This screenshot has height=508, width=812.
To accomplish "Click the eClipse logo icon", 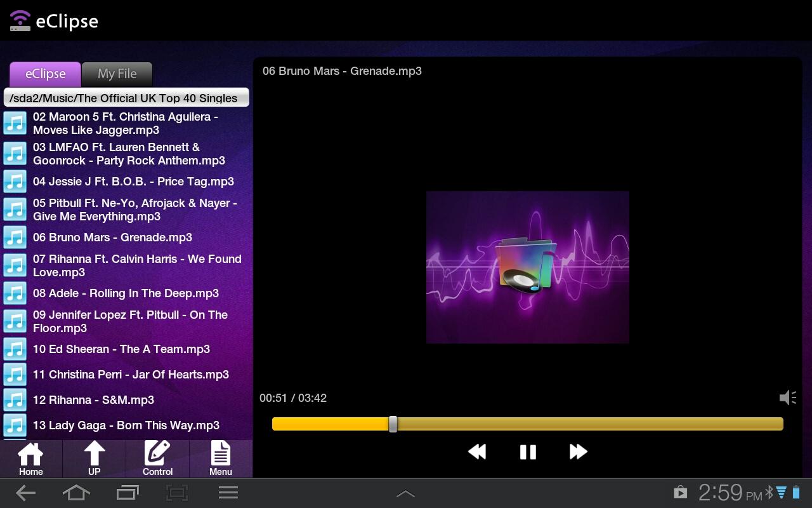I will [x=20, y=21].
